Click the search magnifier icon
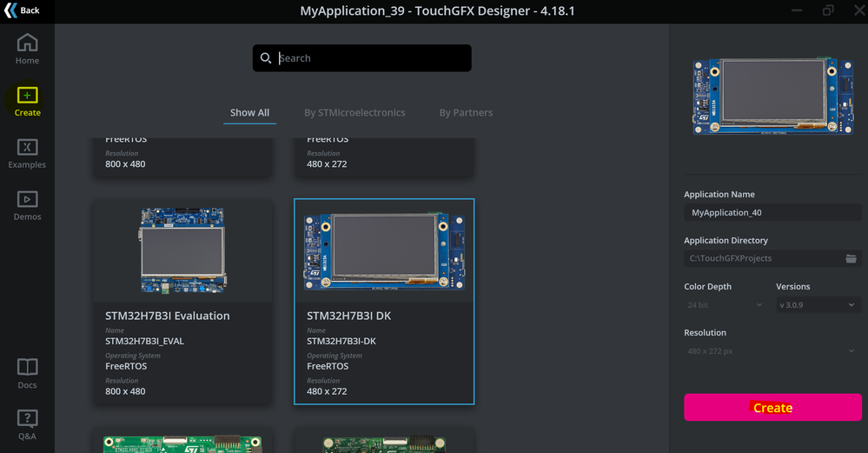Image resolution: width=868 pixels, height=453 pixels. (266, 58)
